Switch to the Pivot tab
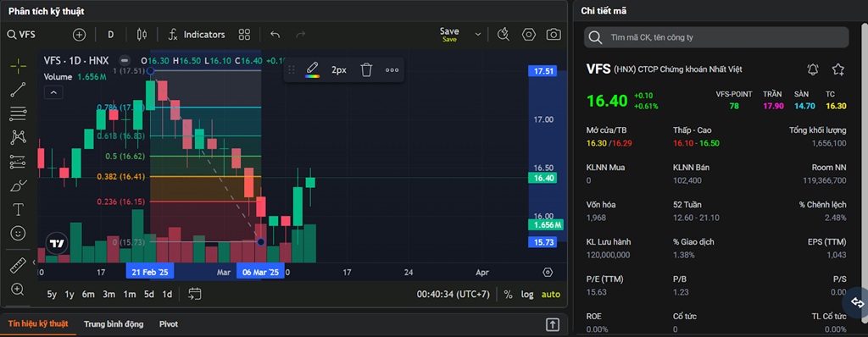Screen dimensions: 868x337 tap(169, 323)
